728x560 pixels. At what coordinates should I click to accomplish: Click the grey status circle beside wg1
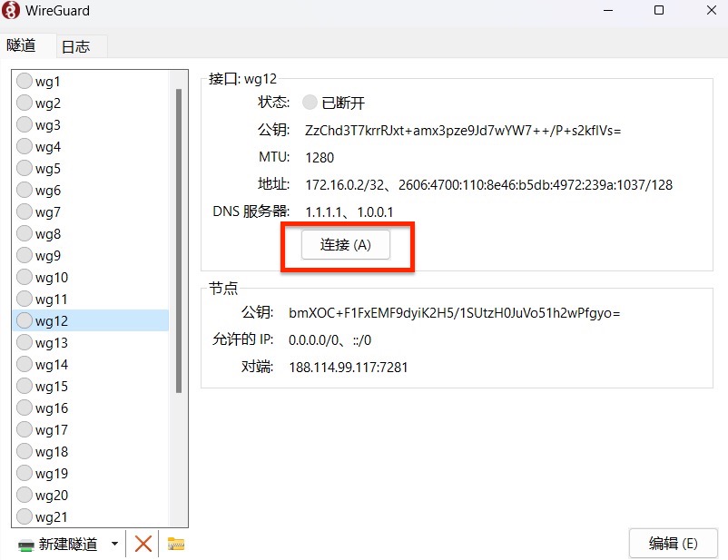25,82
